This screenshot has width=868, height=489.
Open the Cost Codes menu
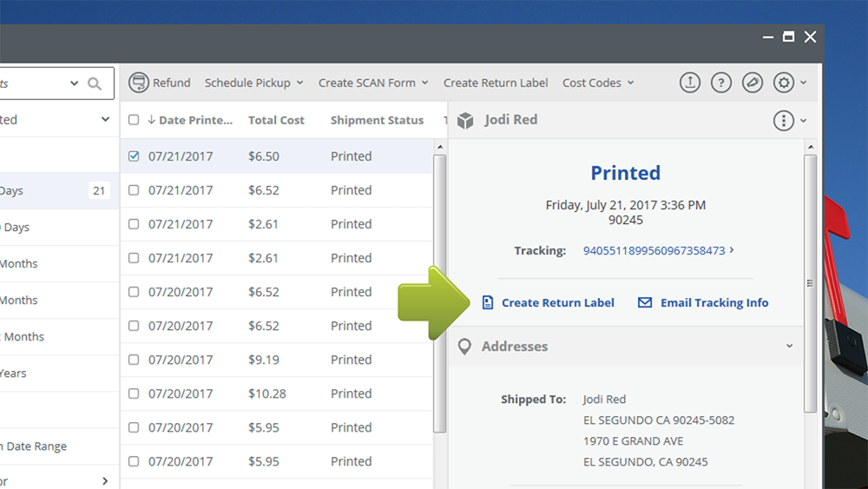click(598, 83)
